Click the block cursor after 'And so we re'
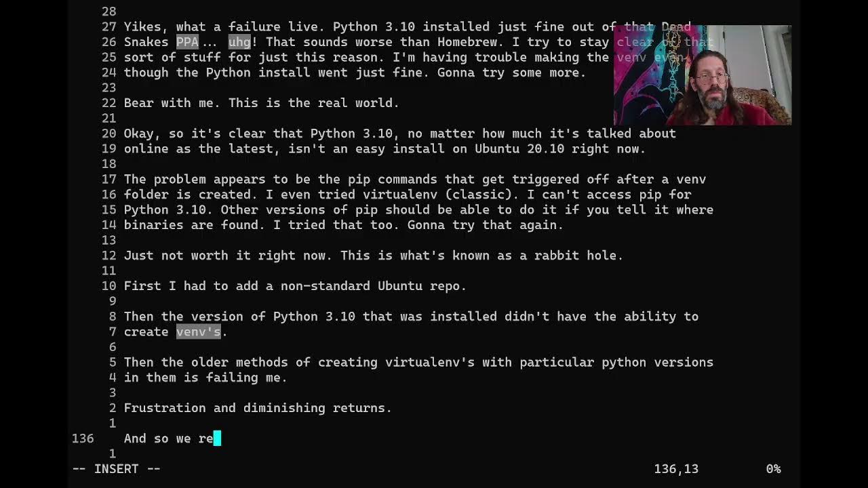The width and height of the screenshot is (868, 488). tap(217, 439)
